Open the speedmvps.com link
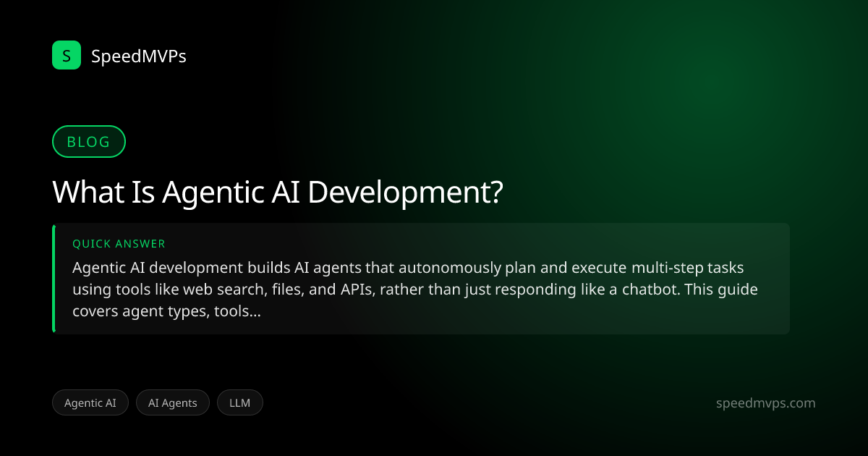868x456 pixels. click(x=765, y=403)
